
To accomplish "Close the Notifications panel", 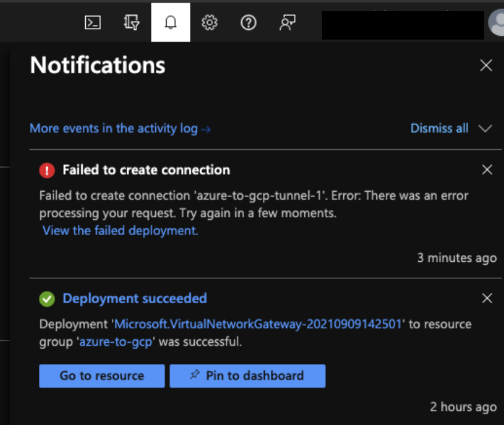I will click(486, 66).
